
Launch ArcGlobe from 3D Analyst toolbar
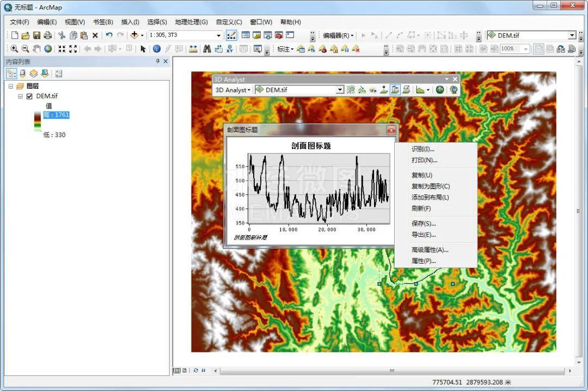coord(454,90)
